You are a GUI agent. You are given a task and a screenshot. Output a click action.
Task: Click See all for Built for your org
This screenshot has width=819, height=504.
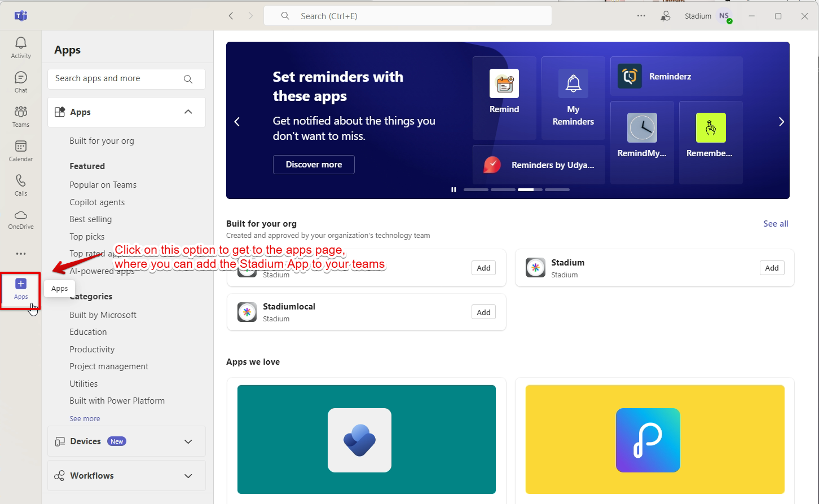(x=776, y=224)
